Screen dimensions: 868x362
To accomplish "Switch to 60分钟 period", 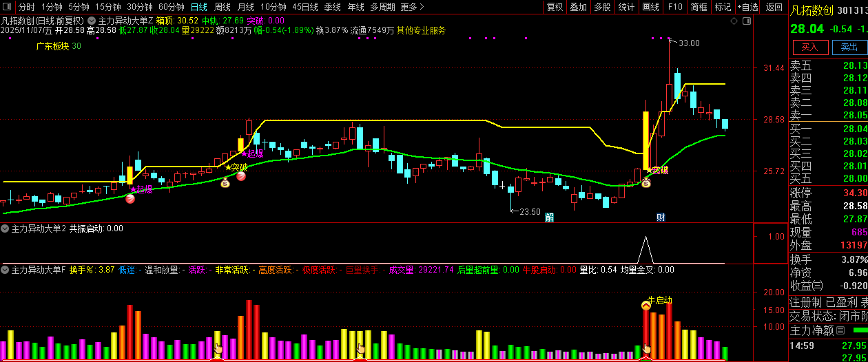I will (172, 7).
